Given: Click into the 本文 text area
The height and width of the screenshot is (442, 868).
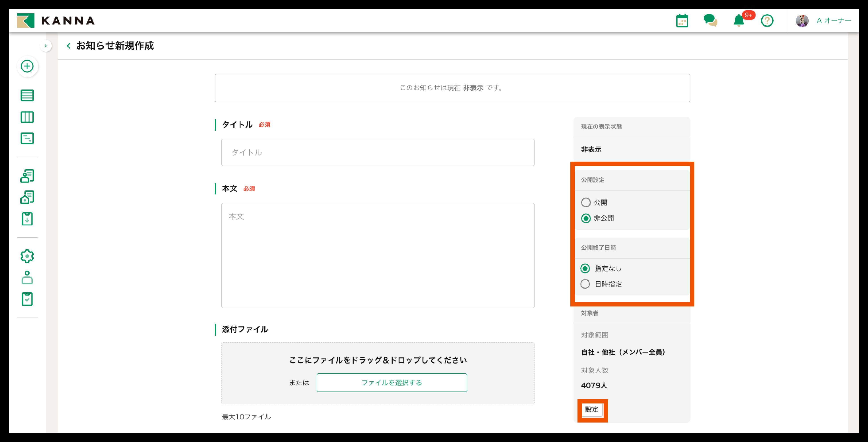Looking at the screenshot, I should click(x=377, y=255).
